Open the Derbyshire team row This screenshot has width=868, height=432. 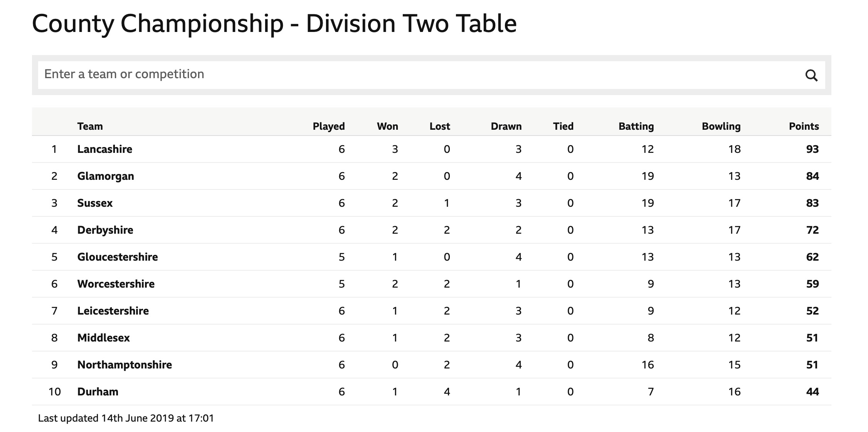431,230
